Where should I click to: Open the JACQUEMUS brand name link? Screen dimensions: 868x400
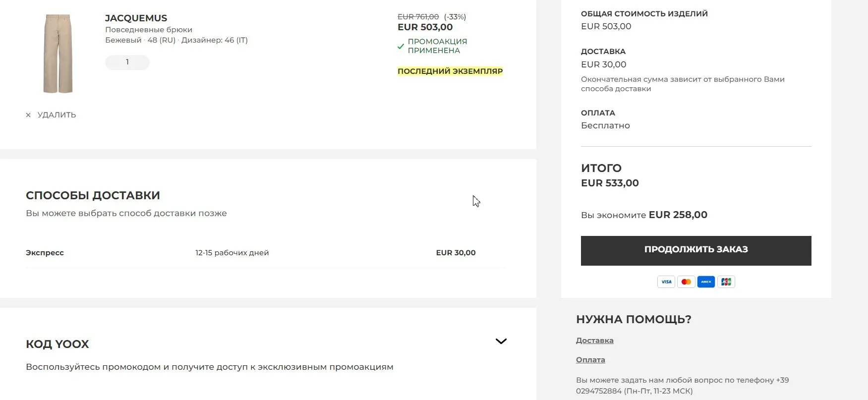(x=136, y=18)
